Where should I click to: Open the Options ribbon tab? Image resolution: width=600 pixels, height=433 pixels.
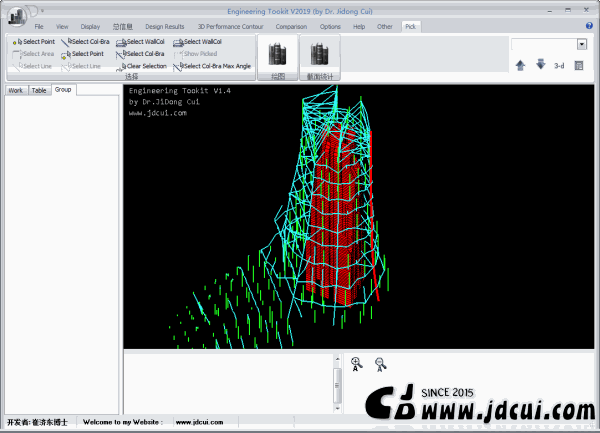pyautogui.click(x=330, y=26)
